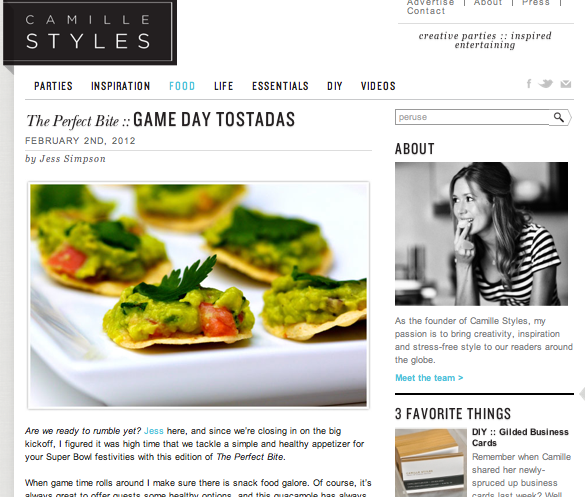The width and height of the screenshot is (585, 497).
Task: Click the arrow tab beside 3 Favorite Things
Action: click(x=582, y=394)
